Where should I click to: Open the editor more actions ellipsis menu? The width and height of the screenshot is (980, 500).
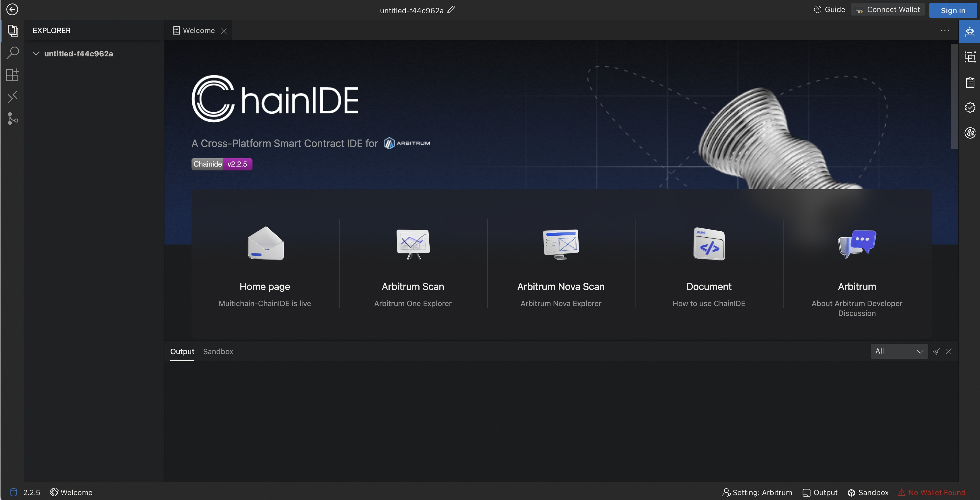[x=945, y=30]
